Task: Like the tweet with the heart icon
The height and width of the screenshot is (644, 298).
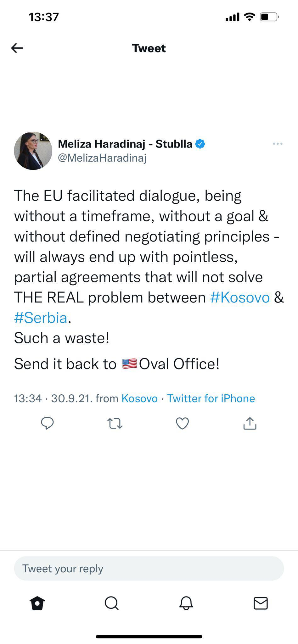Action: point(182,423)
